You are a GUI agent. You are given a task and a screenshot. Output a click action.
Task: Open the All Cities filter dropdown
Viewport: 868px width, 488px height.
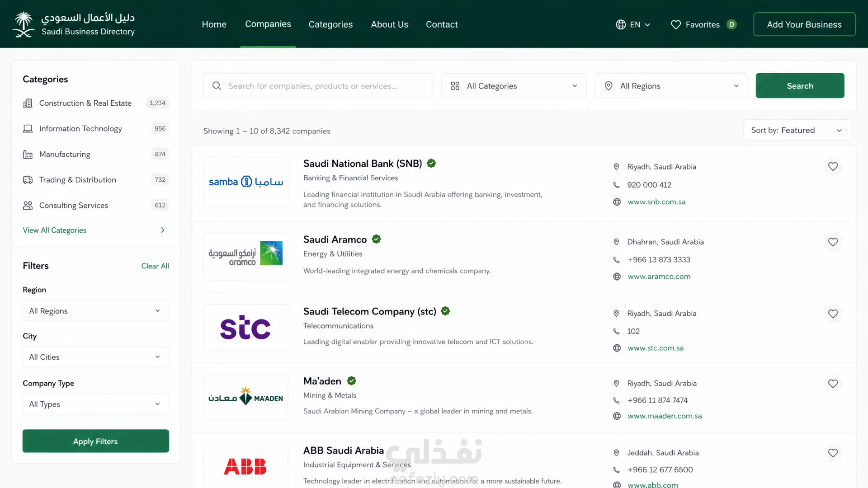click(96, 357)
